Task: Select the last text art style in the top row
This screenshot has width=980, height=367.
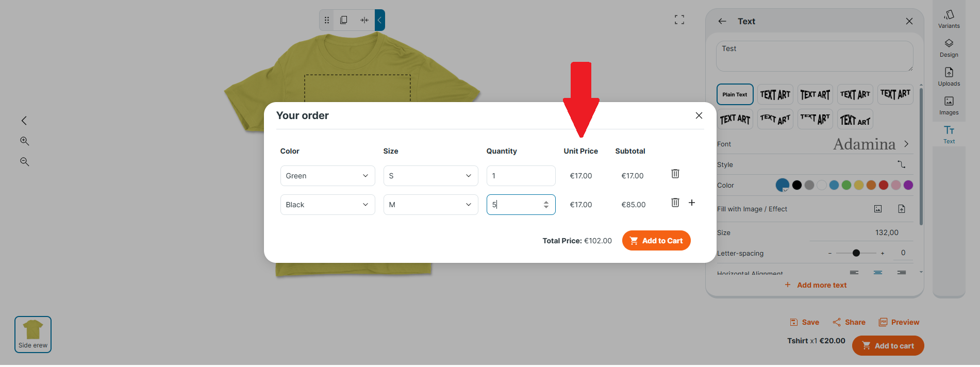Action: click(x=895, y=94)
